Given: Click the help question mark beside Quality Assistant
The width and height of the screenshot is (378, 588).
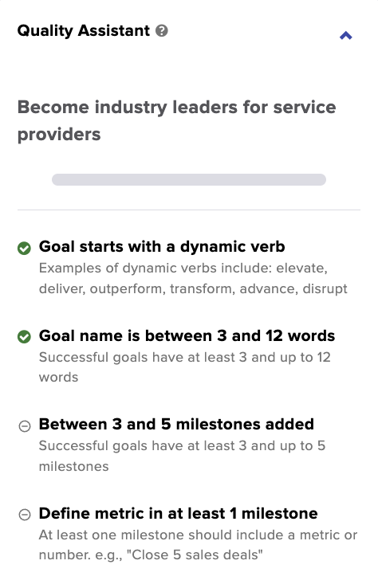Looking at the screenshot, I should point(162,31).
